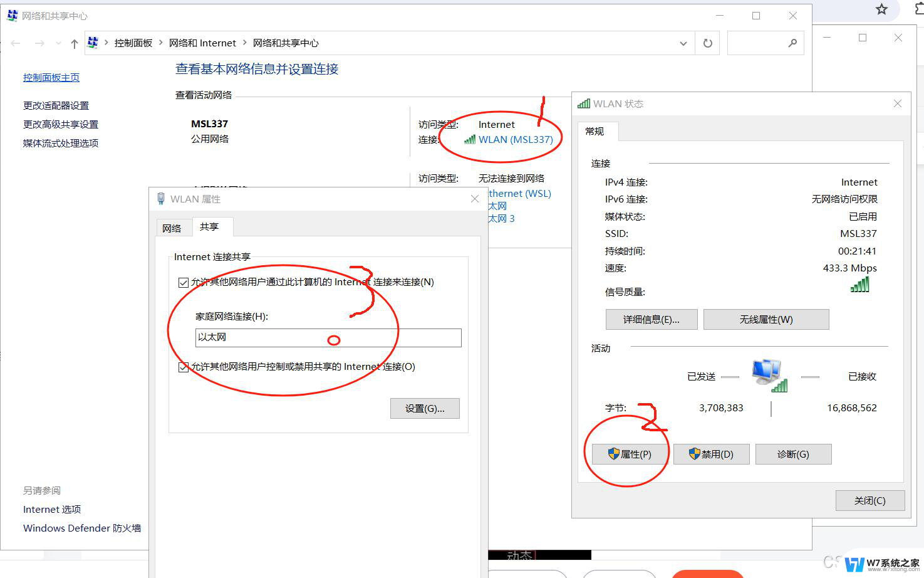Click 查看基本网络信息并设置连接 heading

click(257, 69)
